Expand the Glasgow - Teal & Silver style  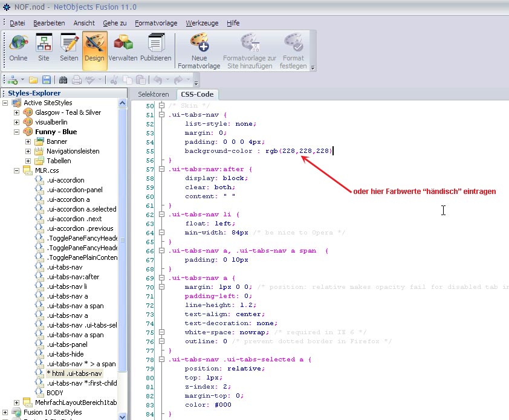coord(16,112)
